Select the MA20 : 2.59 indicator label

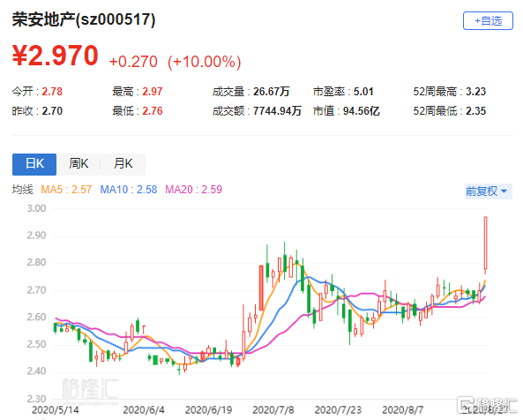[x=193, y=190]
